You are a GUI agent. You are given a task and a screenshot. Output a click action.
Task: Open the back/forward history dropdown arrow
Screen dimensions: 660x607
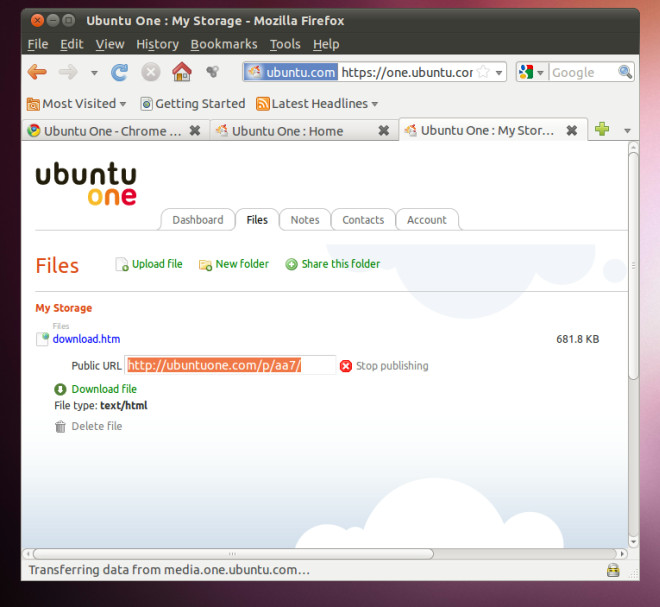point(94,73)
